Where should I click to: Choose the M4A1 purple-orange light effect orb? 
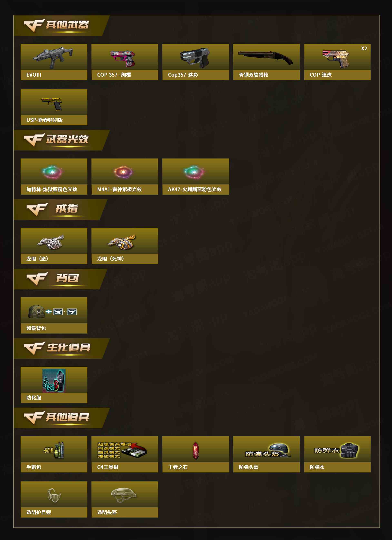tap(123, 172)
